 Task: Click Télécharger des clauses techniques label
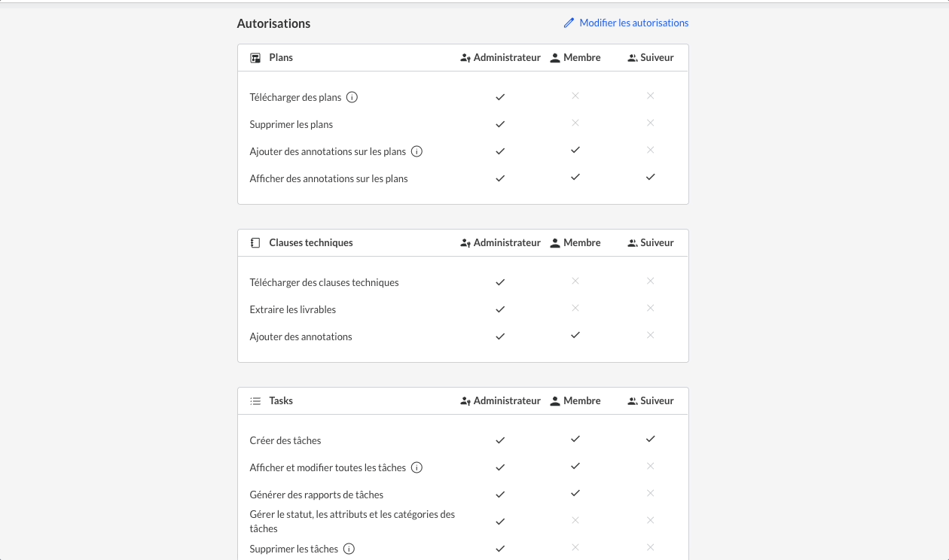(x=324, y=283)
